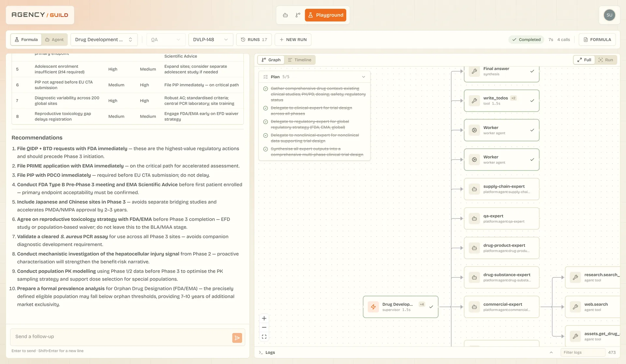Screen dimensions: 626x364
Task: Click the x2 badge on write_todos node
Action: (514, 98)
